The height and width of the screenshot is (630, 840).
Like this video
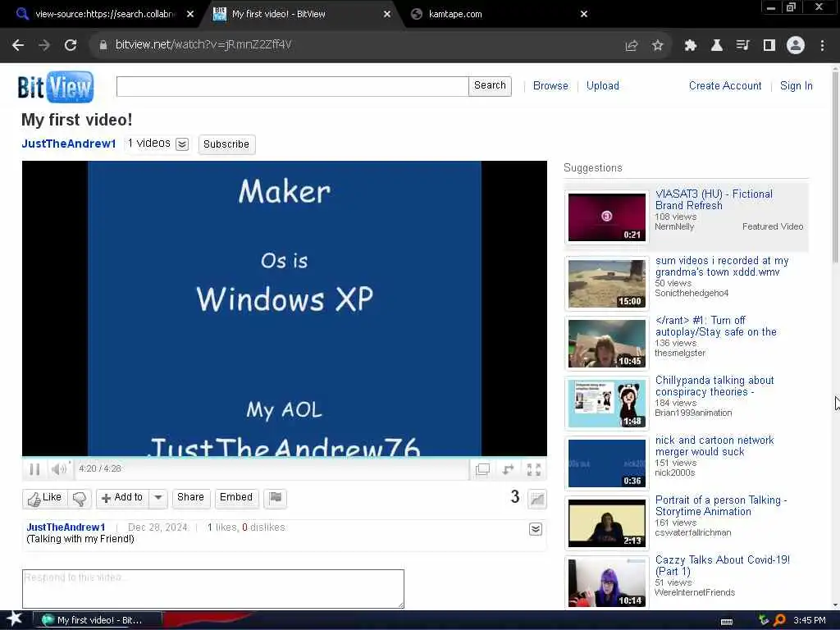pos(45,498)
